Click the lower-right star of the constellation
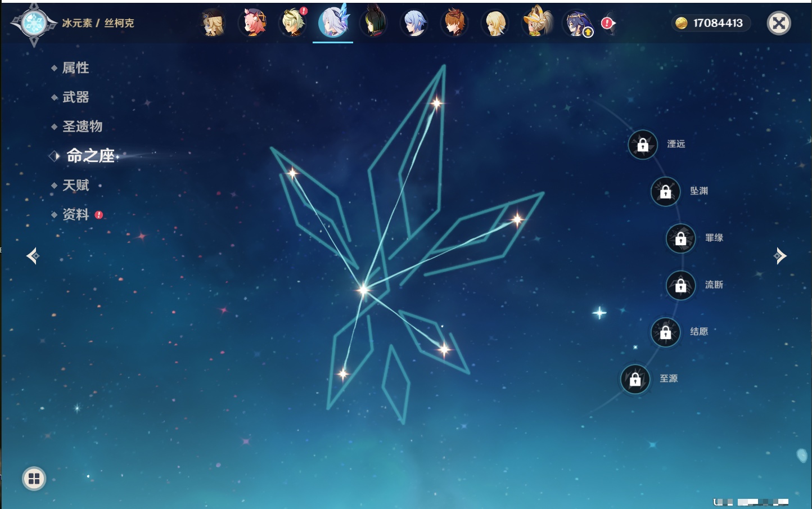Viewport: 812px width, 509px height. coord(444,350)
